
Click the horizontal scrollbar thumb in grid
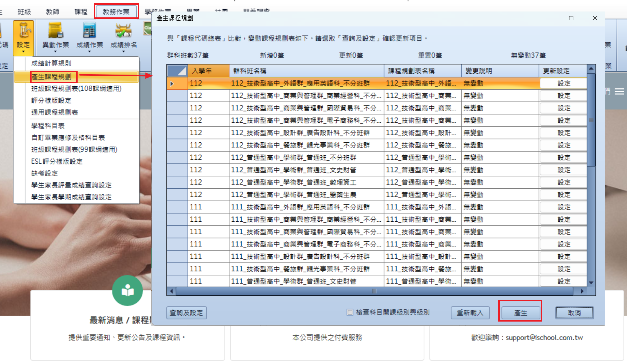pyautogui.click(x=374, y=291)
